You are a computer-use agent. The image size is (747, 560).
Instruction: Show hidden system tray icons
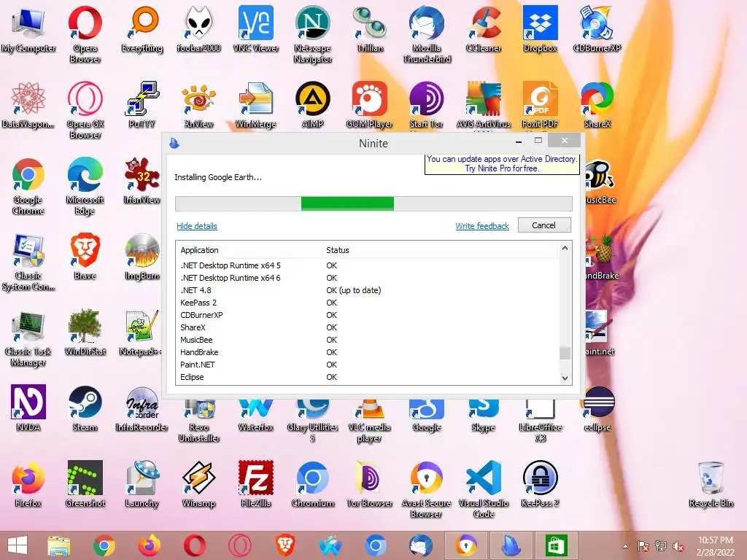pyautogui.click(x=625, y=546)
